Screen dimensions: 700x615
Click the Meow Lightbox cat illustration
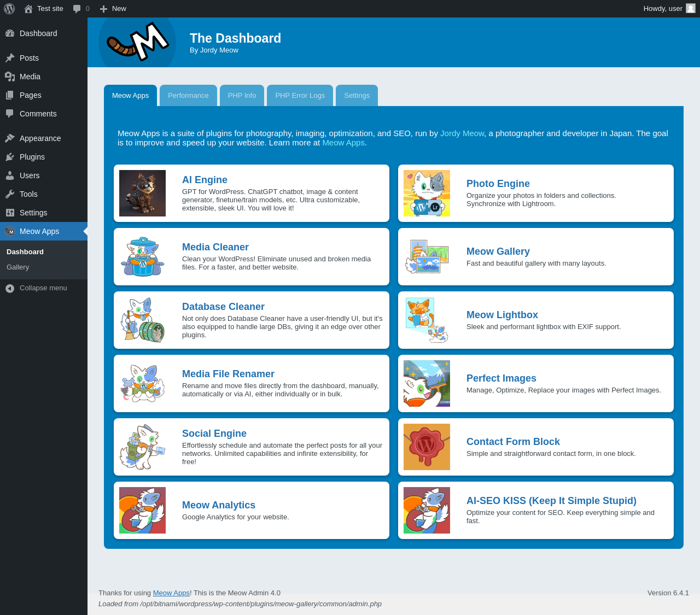427,320
